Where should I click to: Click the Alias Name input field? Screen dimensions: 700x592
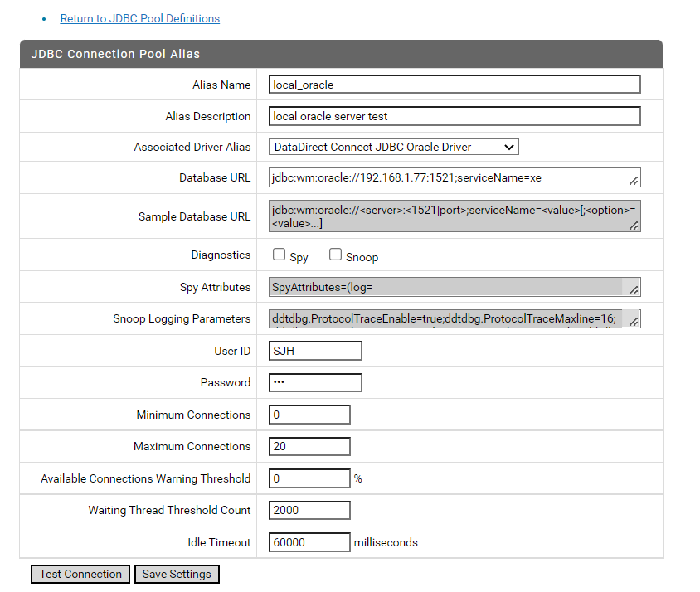[x=455, y=85]
